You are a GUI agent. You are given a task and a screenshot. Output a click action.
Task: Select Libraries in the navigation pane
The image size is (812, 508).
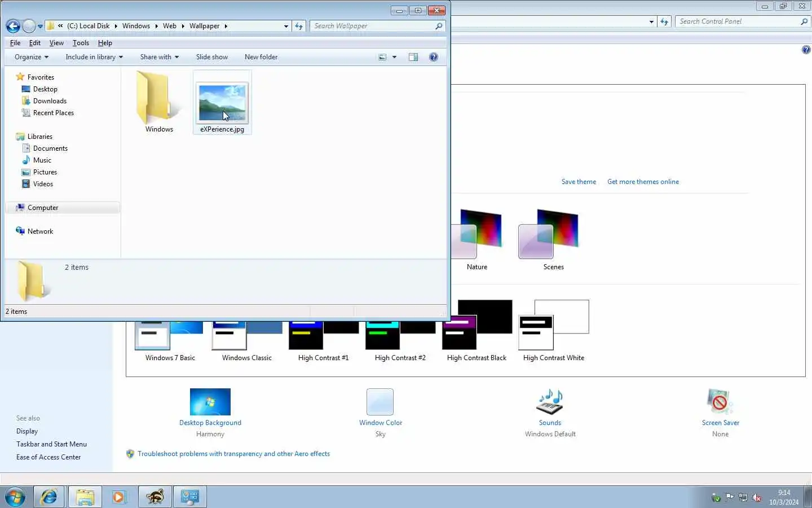coord(39,137)
